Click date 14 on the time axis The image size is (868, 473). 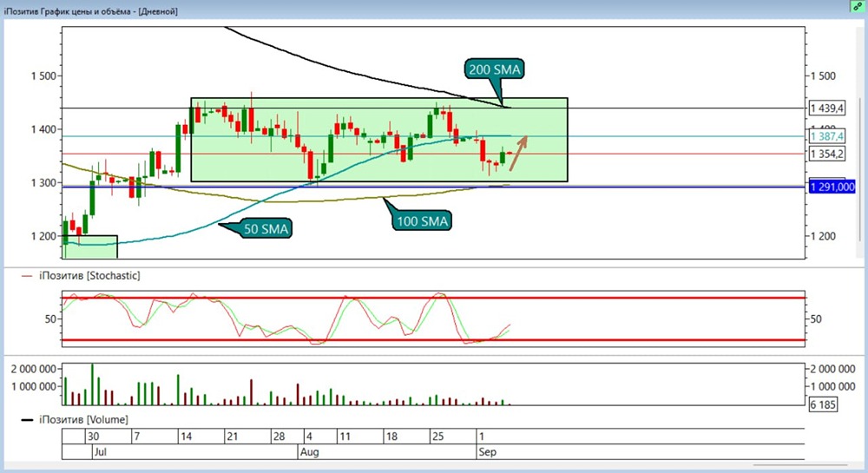point(186,437)
